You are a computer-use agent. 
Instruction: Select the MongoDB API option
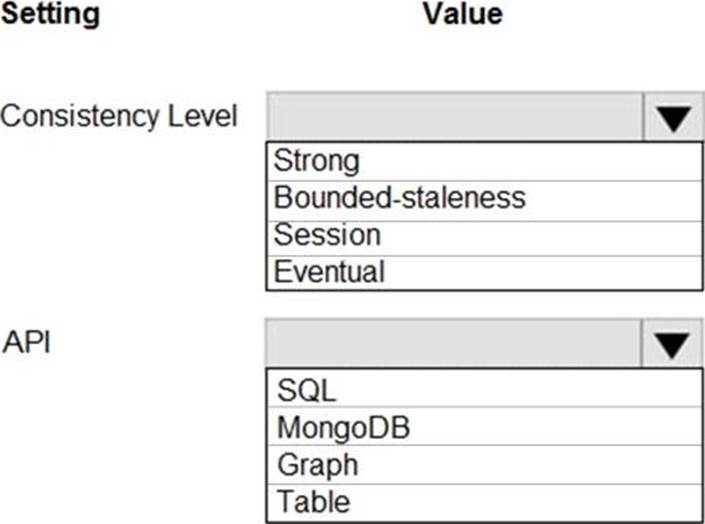coord(484,427)
